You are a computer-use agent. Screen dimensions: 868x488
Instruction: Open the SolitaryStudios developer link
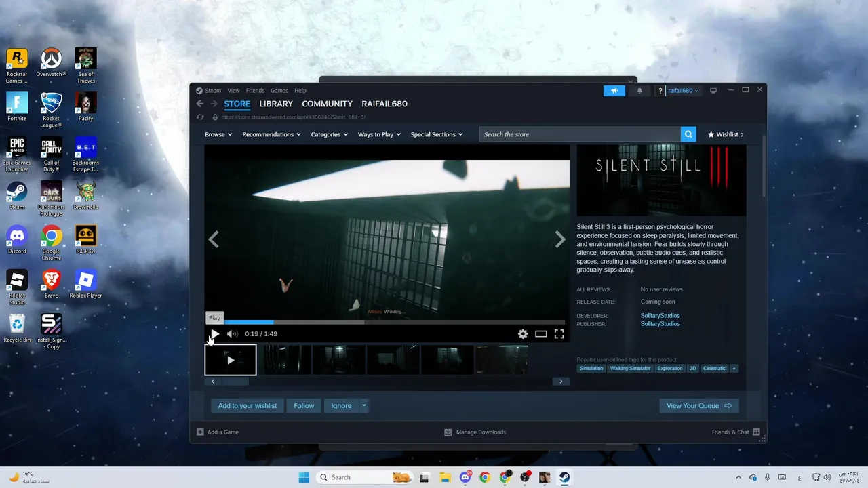[660, 316]
